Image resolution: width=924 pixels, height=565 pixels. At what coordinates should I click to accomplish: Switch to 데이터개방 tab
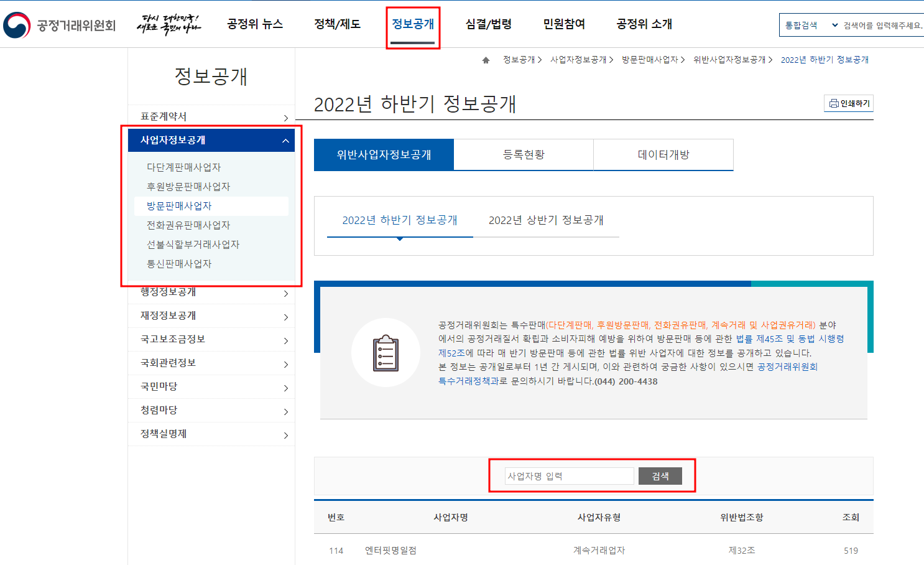pyautogui.click(x=663, y=154)
